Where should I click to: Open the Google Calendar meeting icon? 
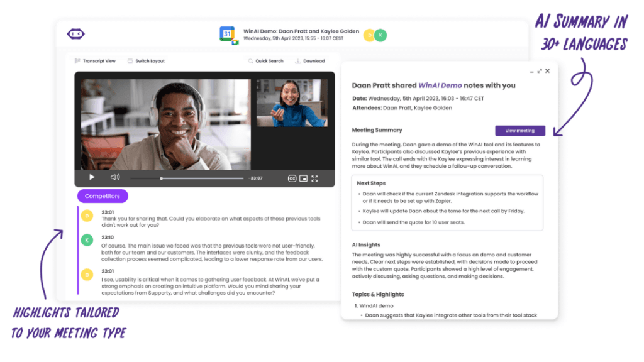tap(229, 35)
